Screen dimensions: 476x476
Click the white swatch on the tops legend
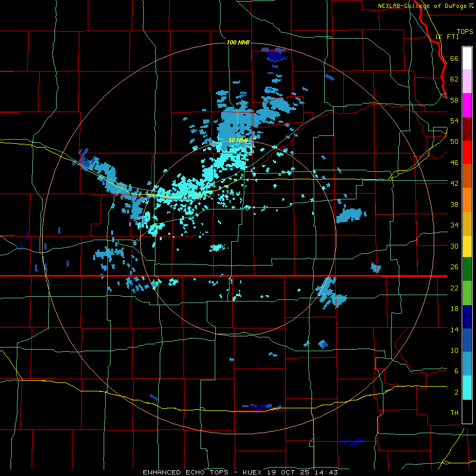(467, 58)
